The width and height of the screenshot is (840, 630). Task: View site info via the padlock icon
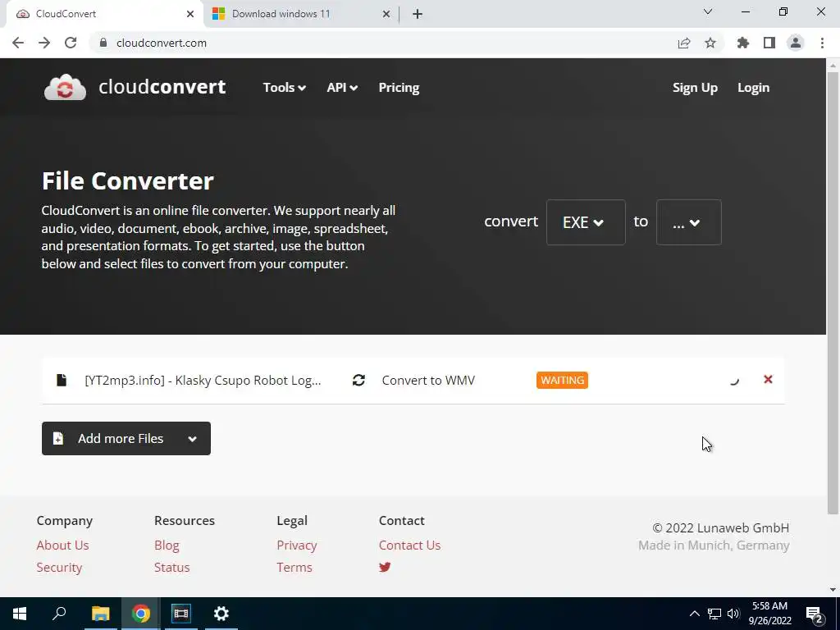(103, 43)
